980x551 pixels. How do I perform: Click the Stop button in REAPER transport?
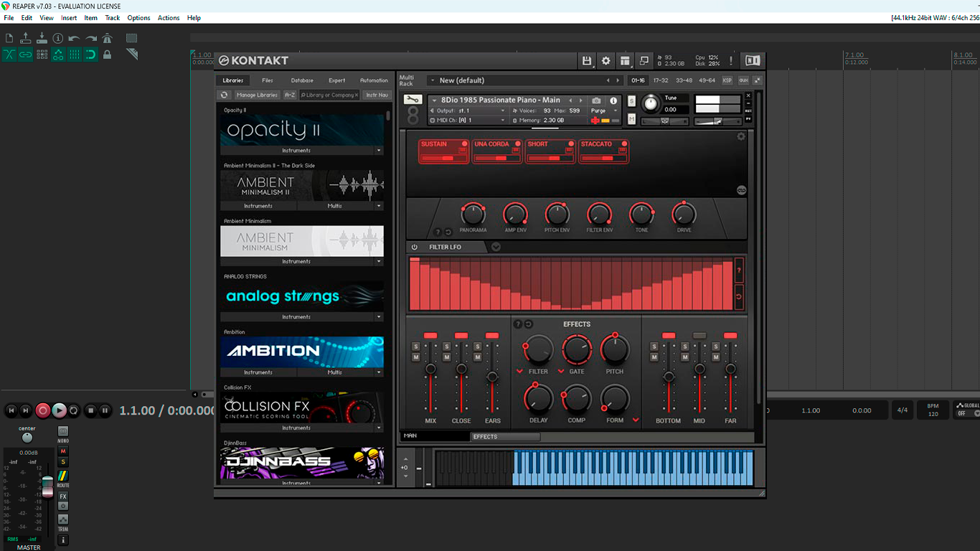(x=90, y=410)
